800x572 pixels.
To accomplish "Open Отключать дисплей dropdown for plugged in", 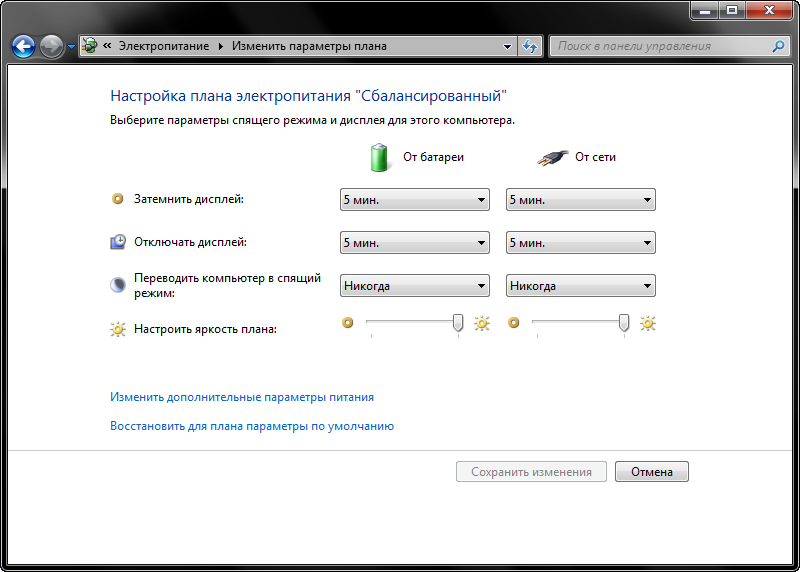I will (581, 242).
